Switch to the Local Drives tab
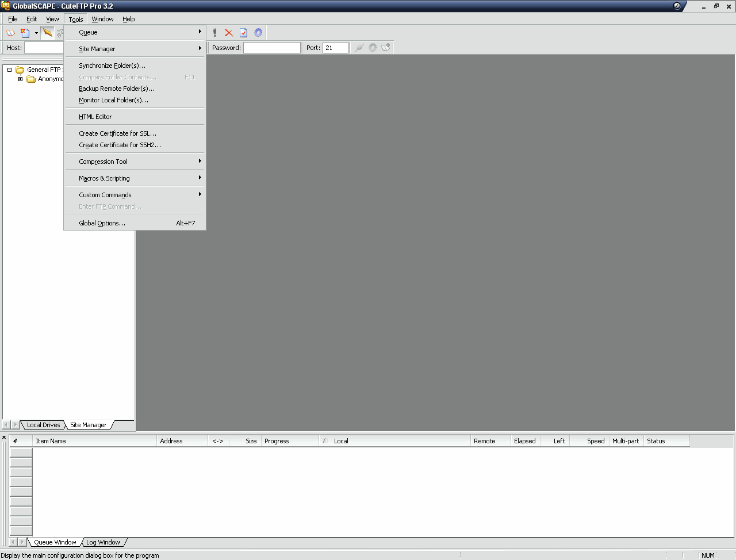Image resolution: width=736 pixels, height=560 pixels. coord(43,425)
